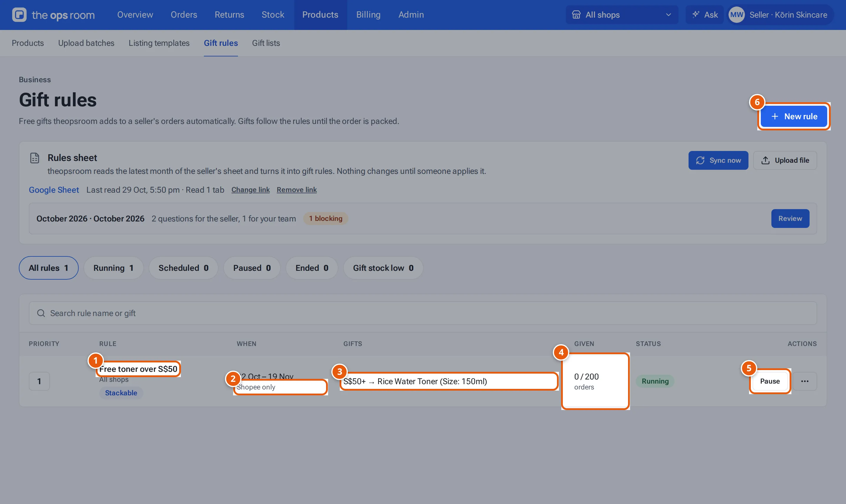Filter by Ended rules
This screenshot has width=846, height=504.
[312, 268]
